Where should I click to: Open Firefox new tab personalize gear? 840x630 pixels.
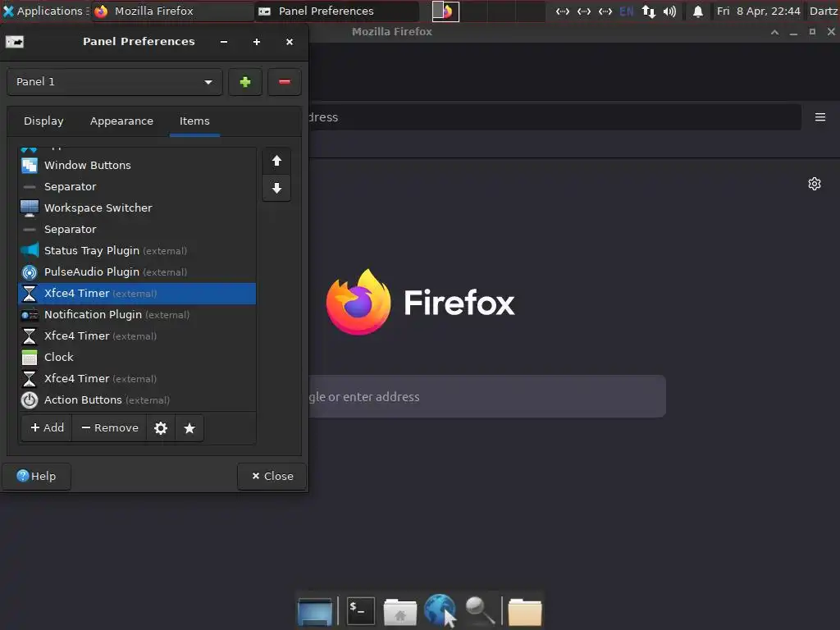click(x=815, y=184)
